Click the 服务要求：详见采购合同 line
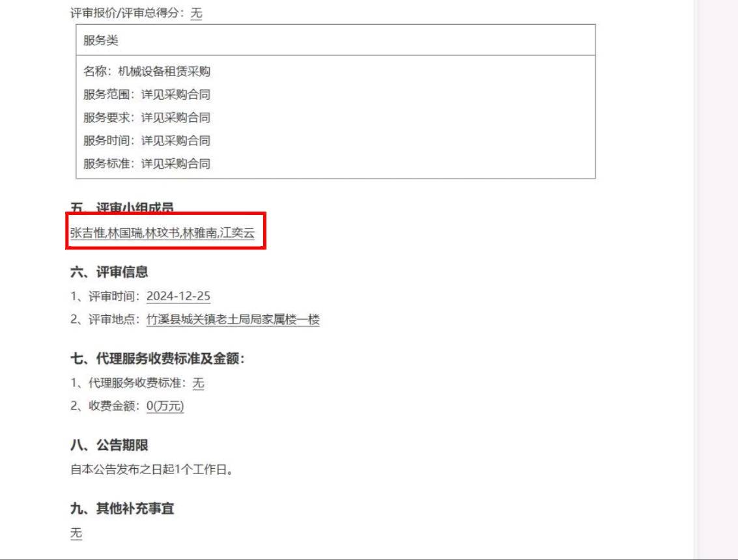This screenshot has width=738, height=560. click(147, 117)
